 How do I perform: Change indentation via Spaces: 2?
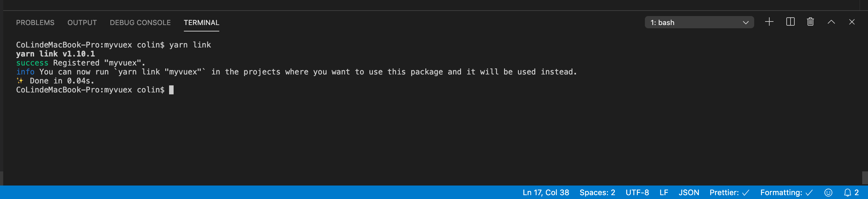(597, 193)
